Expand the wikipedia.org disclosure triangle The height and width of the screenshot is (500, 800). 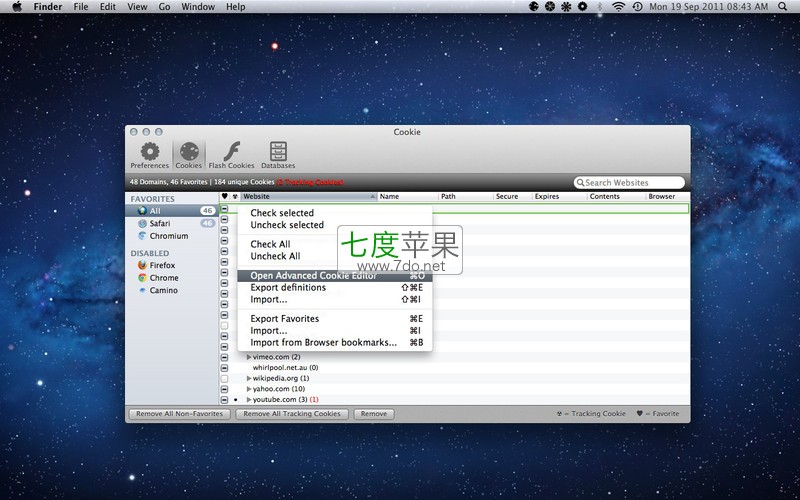point(248,379)
